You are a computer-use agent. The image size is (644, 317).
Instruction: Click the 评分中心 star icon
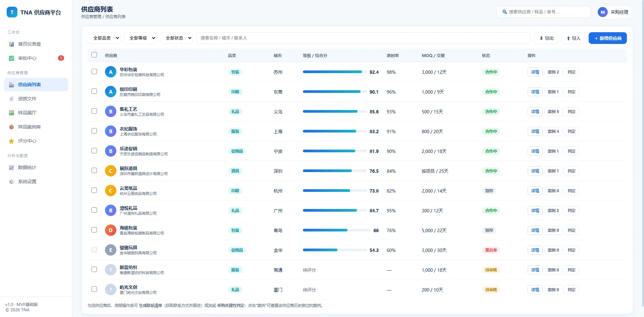tap(11, 141)
